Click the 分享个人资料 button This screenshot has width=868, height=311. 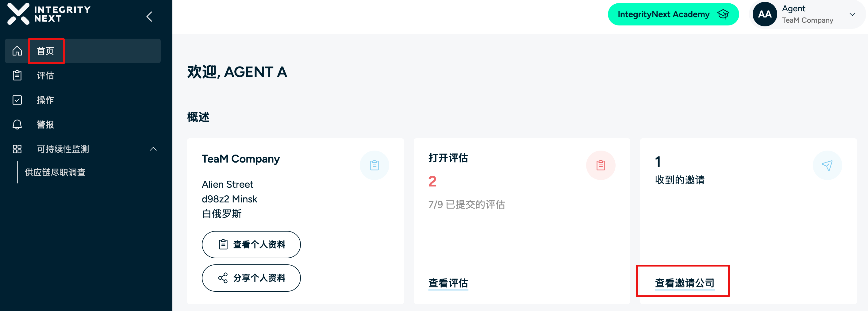(x=251, y=278)
